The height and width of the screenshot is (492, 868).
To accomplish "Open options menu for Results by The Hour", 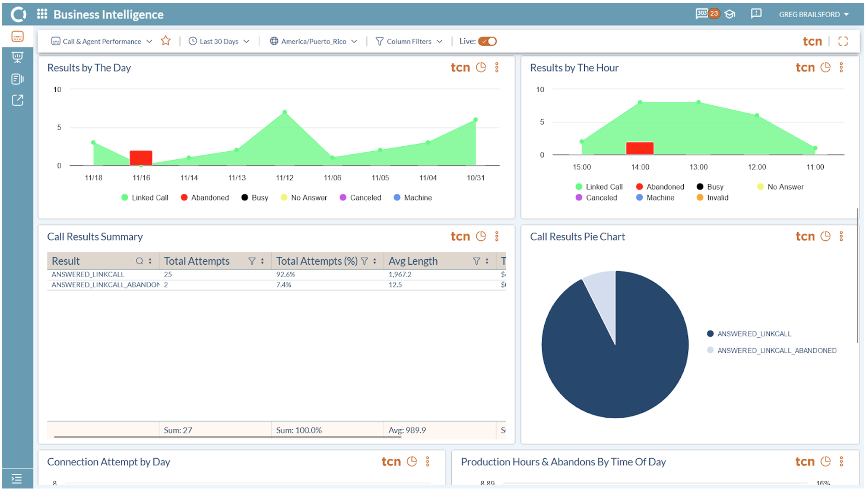I will point(842,67).
